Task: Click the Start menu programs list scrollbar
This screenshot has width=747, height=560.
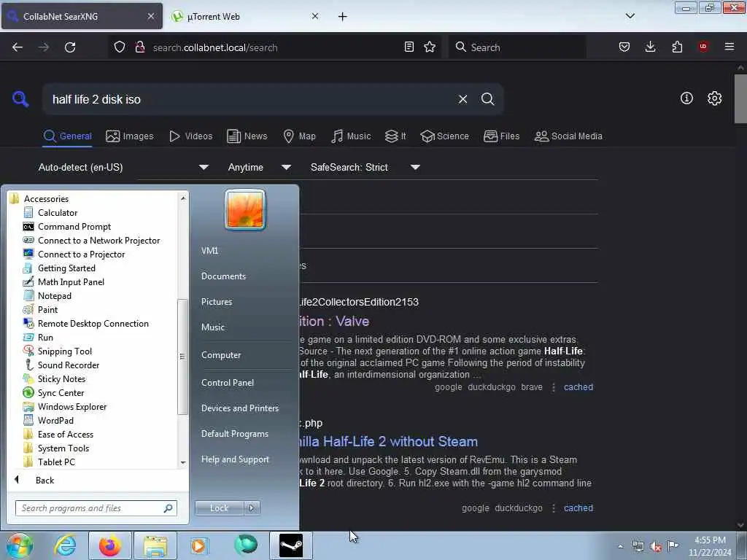Action: coord(183,356)
